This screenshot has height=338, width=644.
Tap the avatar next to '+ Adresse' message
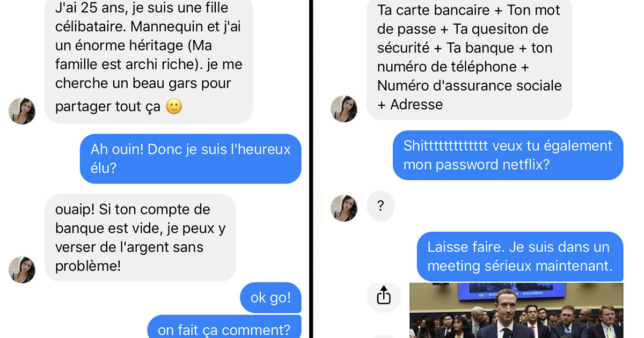[x=344, y=109]
